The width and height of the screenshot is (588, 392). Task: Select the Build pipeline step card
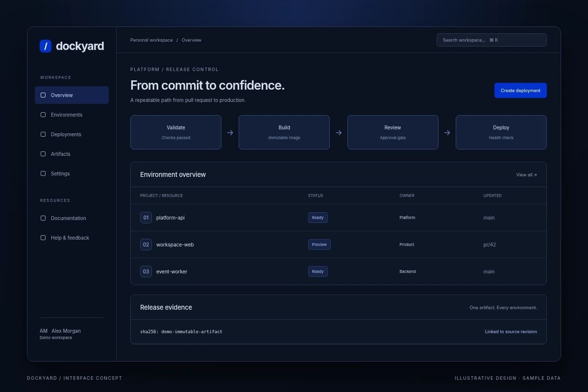pyautogui.click(x=284, y=132)
